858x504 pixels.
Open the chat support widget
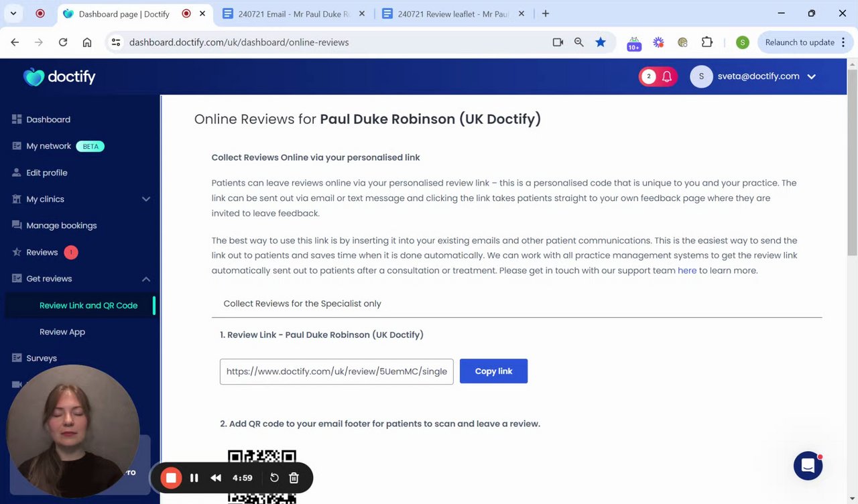[808, 466]
